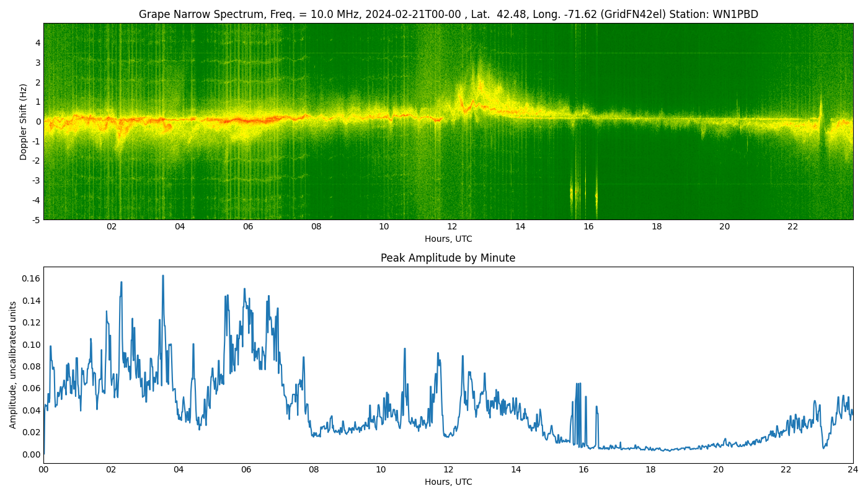Click the 12 hour tick on spectrogram axis

[x=452, y=227]
